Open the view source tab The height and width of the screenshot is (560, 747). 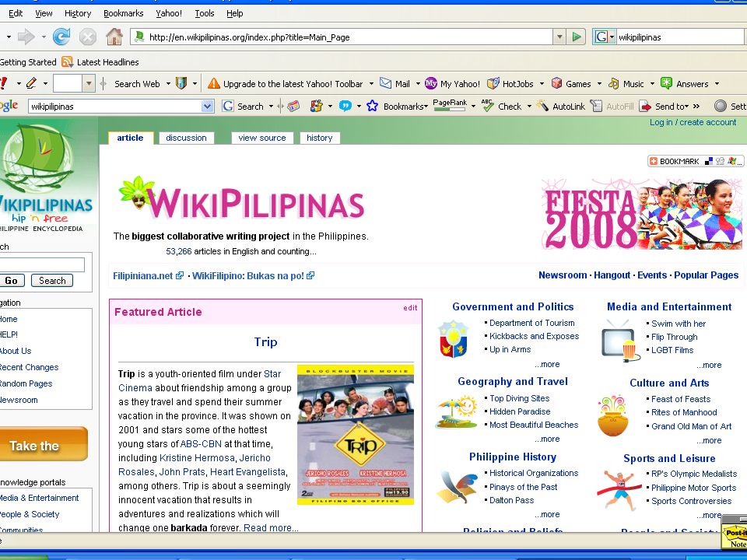pos(262,138)
